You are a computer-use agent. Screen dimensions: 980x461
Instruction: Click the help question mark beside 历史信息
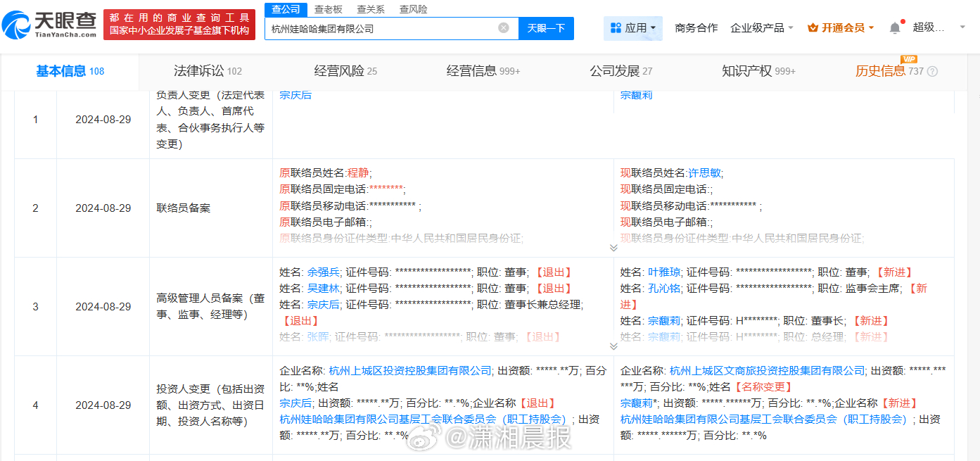(x=932, y=72)
